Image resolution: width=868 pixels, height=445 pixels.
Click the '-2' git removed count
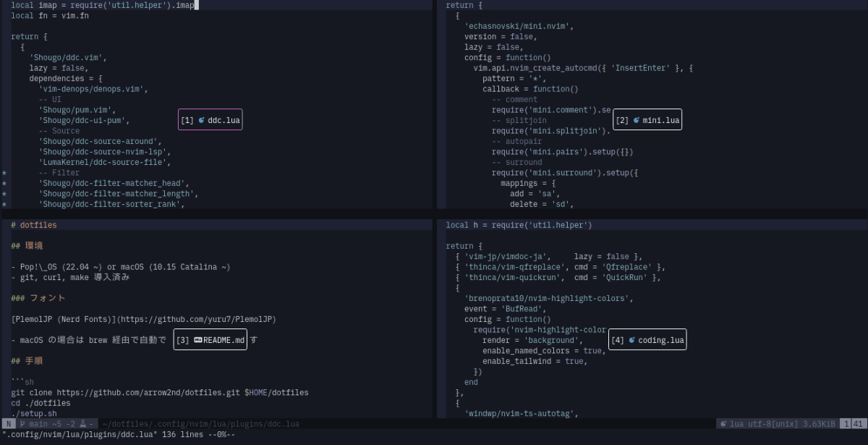pyautogui.click(x=70, y=424)
